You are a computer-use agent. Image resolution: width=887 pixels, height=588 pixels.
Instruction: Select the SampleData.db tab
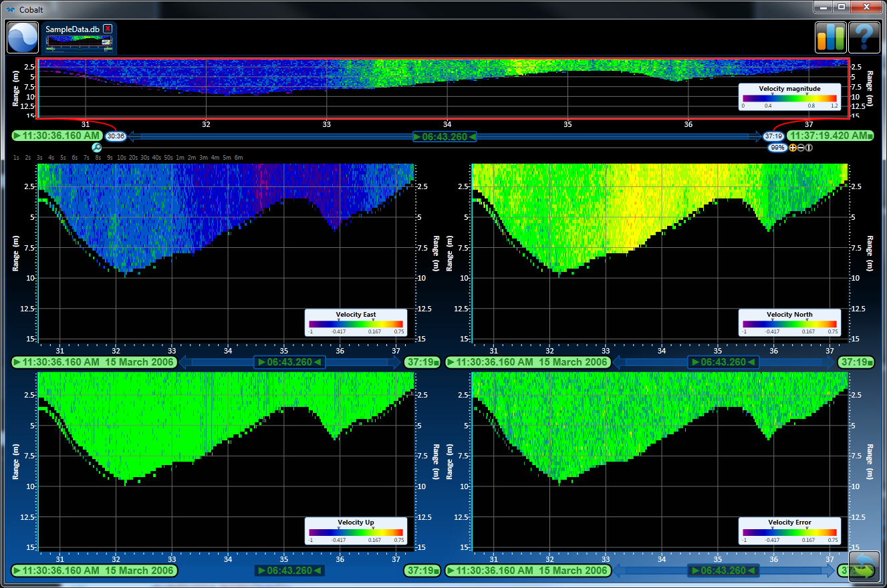(x=73, y=29)
